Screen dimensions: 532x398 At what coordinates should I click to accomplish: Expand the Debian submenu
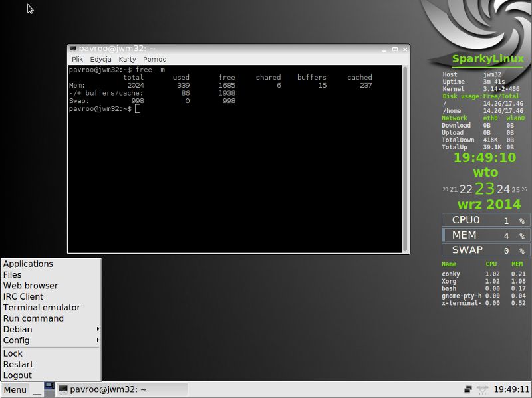click(x=17, y=329)
